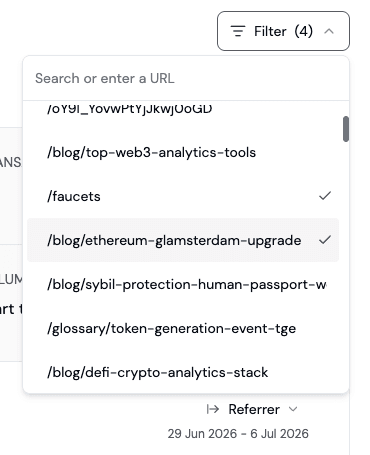The image size is (370, 455).
Task: Expand the Referrer chevron dropdown
Action: (293, 409)
